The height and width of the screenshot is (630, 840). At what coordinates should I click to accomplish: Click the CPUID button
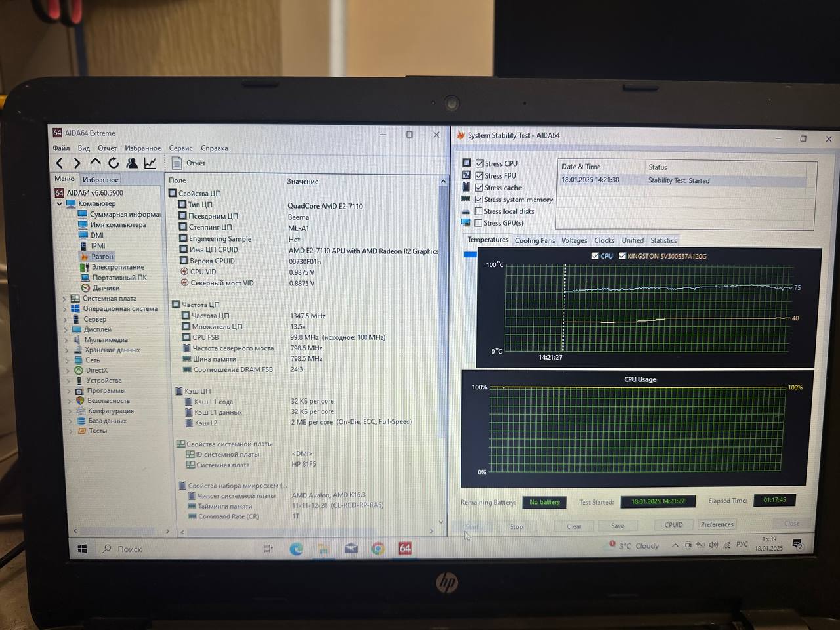(x=673, y=525)
